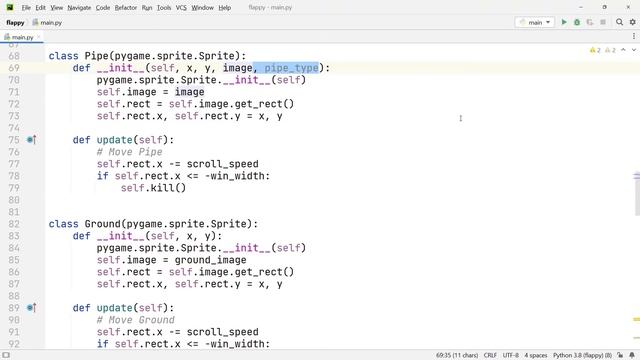
Task: Open the View menu
Action: (56, 7)
